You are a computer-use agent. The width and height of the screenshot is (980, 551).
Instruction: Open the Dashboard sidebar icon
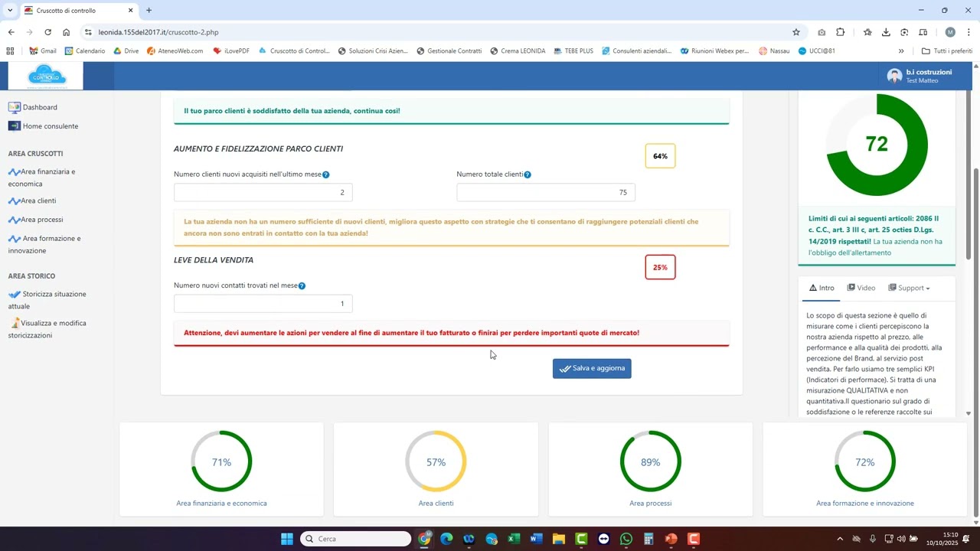[14, 108]
